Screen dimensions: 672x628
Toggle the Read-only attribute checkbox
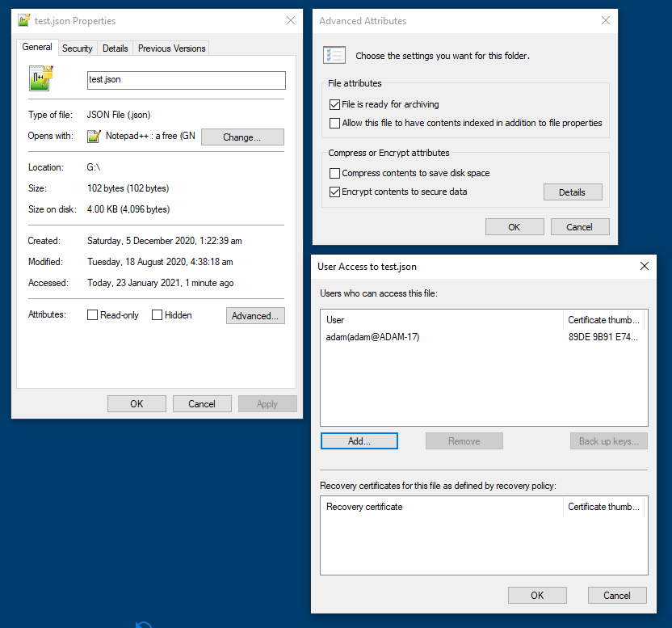[92, 315]
